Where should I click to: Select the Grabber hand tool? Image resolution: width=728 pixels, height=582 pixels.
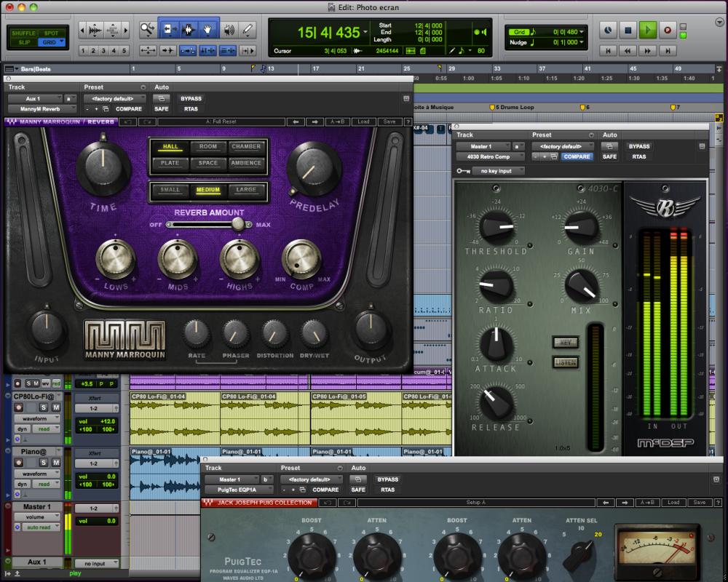coord(208,30)
